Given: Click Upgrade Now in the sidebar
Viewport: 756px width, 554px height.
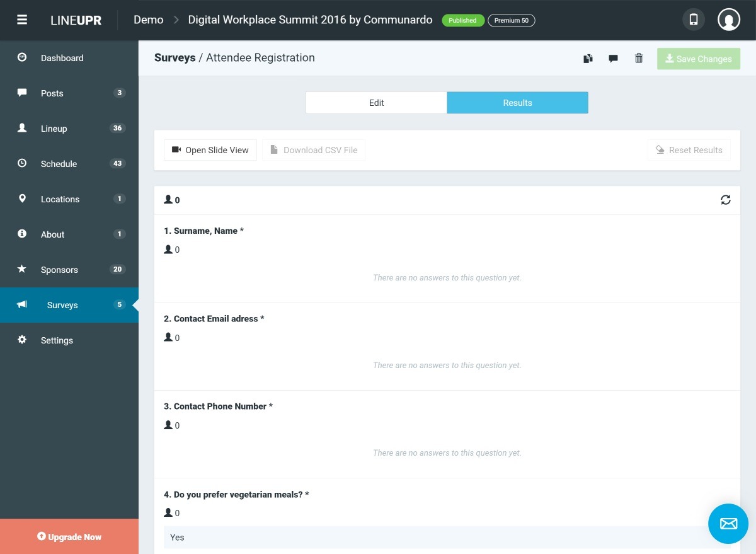Looking at the screenshot, I should [x=69, y=537].
